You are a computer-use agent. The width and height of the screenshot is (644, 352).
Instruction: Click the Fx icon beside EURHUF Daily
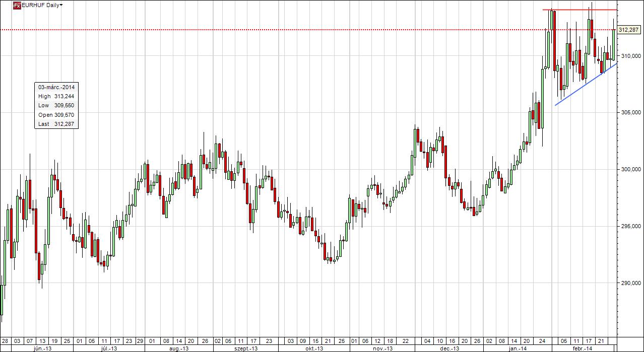17,6
